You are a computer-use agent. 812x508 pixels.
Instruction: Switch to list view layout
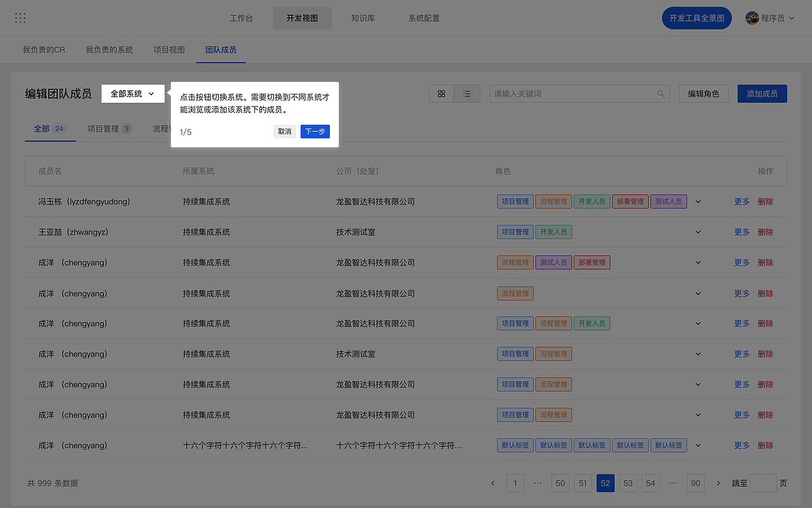(x=467, y=93)
